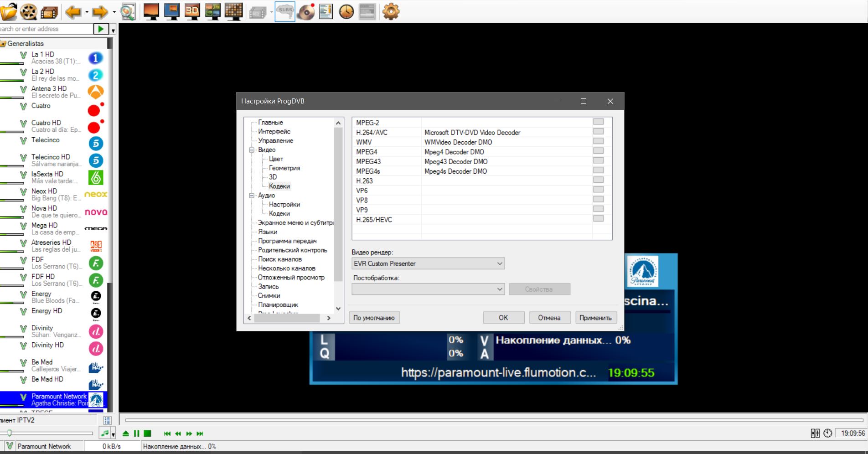Screen dimensions: 868x454
Task: Select Цвет in the settings tree
Action: 276,159
